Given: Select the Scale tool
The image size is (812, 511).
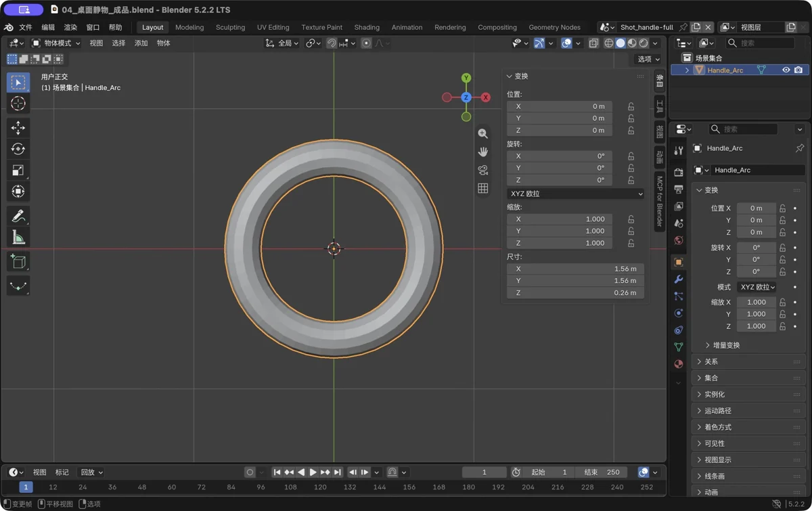Looking at the screenshot, I should [18, 171].
